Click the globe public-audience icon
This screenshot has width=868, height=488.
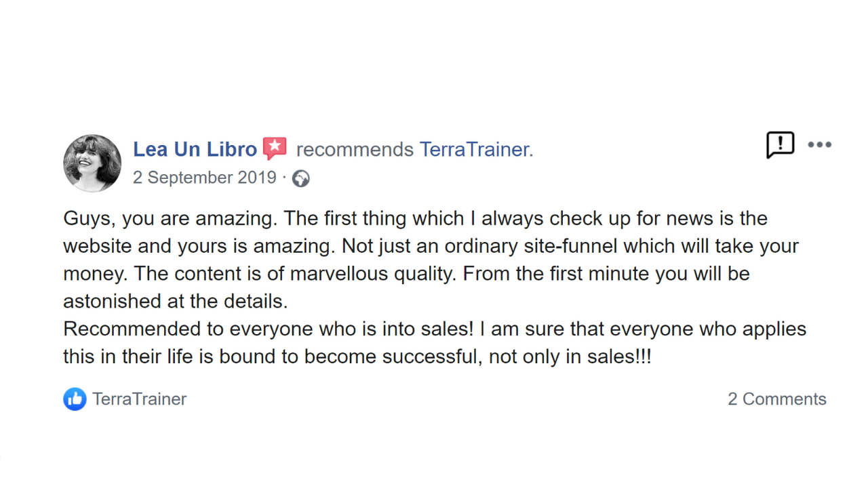[300, 178]
